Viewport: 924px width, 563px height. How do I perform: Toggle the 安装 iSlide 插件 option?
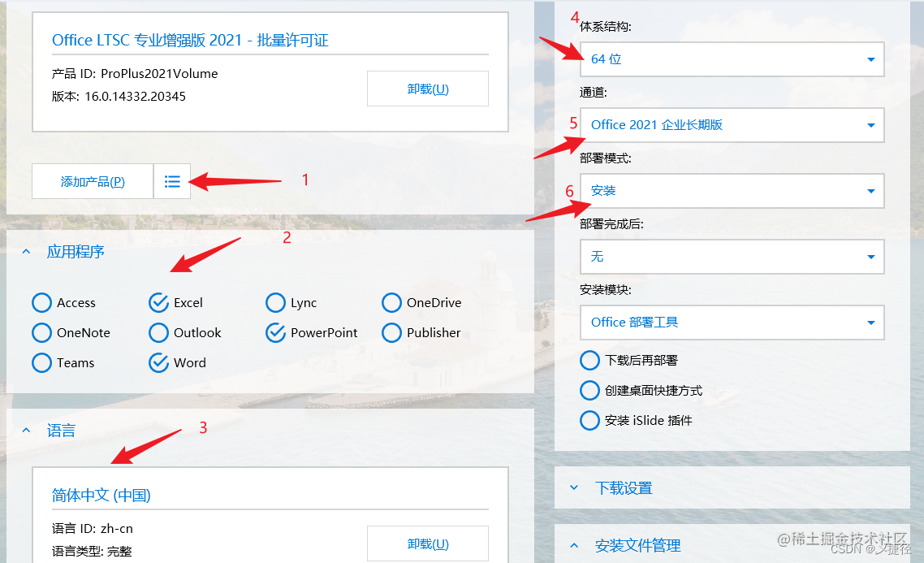(x=589, y=420)
